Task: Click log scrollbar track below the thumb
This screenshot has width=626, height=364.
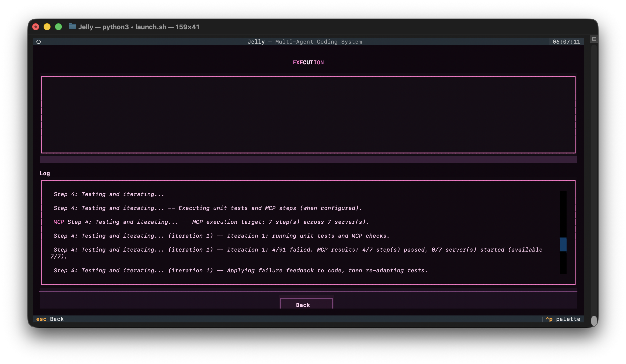Action: 563,264
